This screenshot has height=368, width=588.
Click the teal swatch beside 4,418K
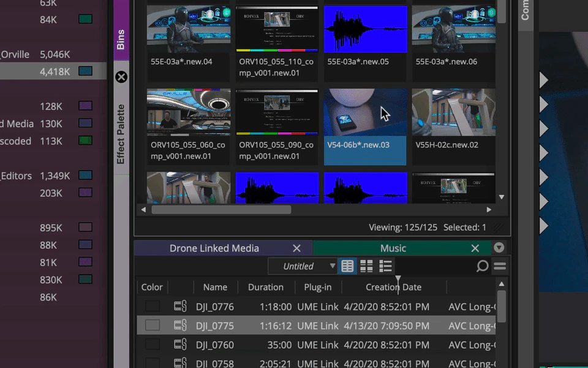point(85,71)
